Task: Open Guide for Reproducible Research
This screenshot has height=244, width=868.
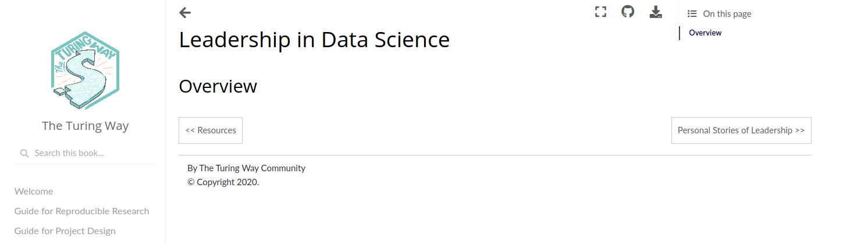Action: [82, 211]
